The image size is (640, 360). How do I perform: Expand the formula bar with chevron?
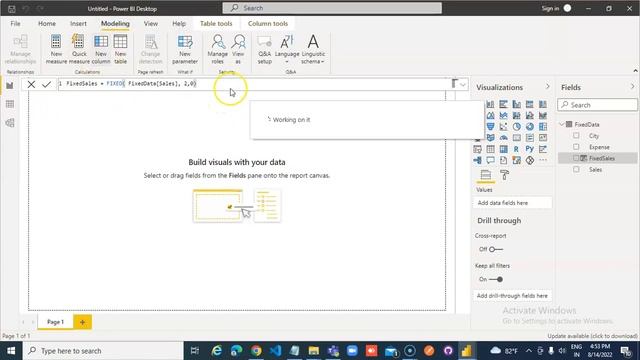tap(463, 84)
